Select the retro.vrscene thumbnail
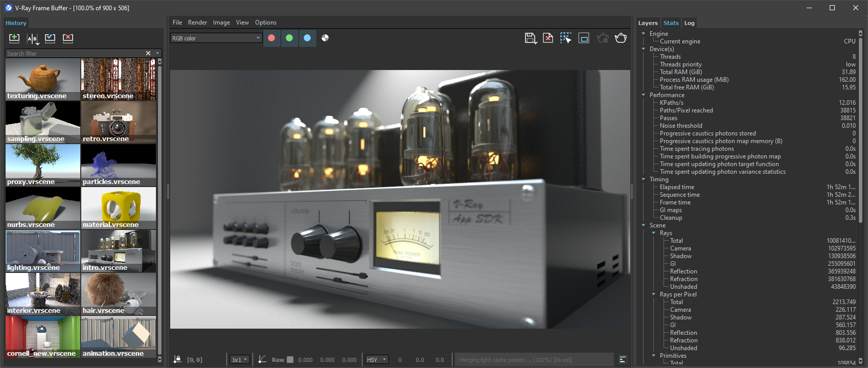This screenshot has height=368, width=868. point(119,122)
